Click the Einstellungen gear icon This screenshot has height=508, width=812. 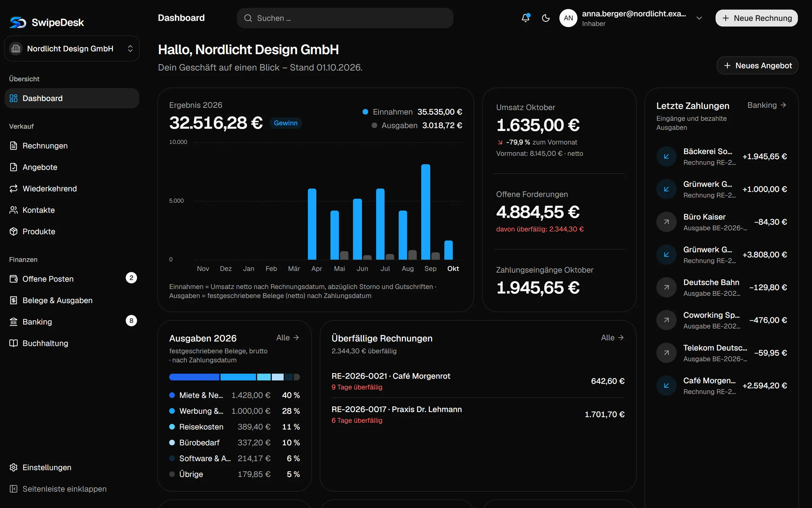pyautogui.click(x=14, y=467)
